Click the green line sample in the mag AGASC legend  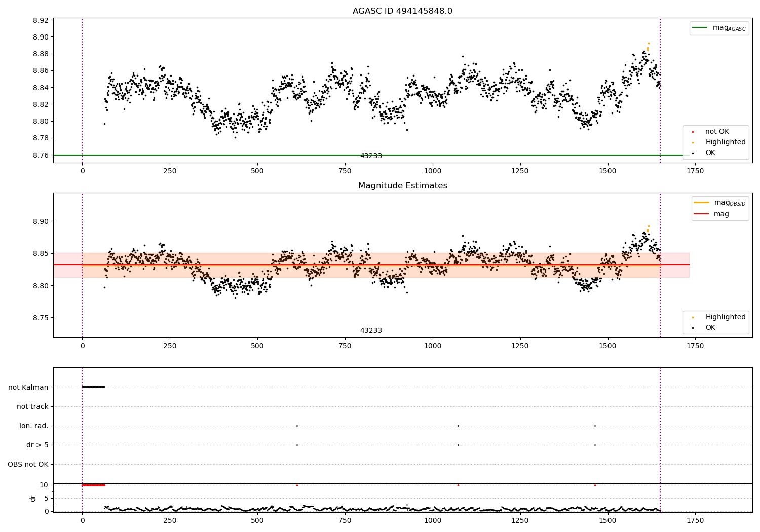[x=701, y=28]
